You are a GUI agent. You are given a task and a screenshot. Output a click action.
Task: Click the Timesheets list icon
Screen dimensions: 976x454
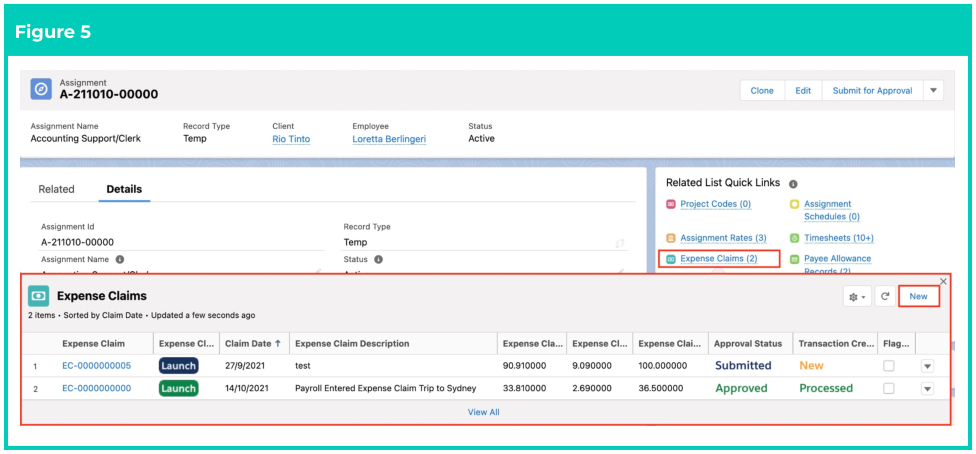point(794,238)
